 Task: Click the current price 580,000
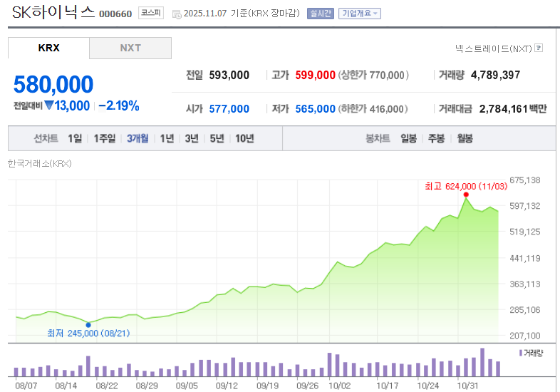pos(53,85)
